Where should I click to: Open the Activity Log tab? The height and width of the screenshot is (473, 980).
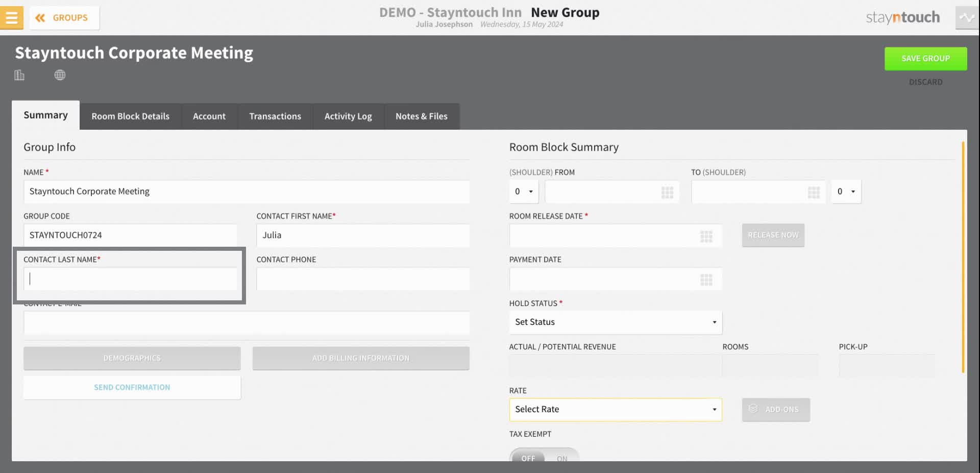tap(348, 116)
